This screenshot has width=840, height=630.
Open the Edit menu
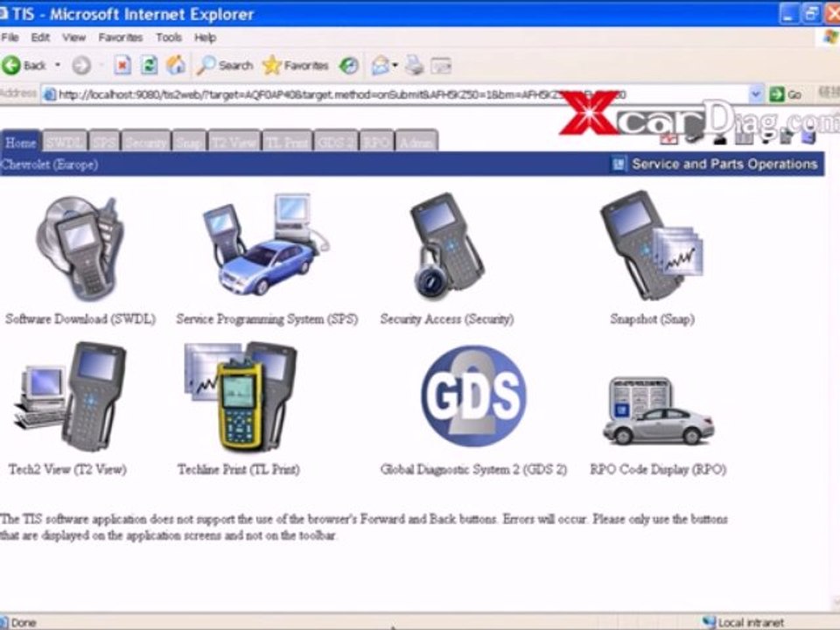coord(40,38)
